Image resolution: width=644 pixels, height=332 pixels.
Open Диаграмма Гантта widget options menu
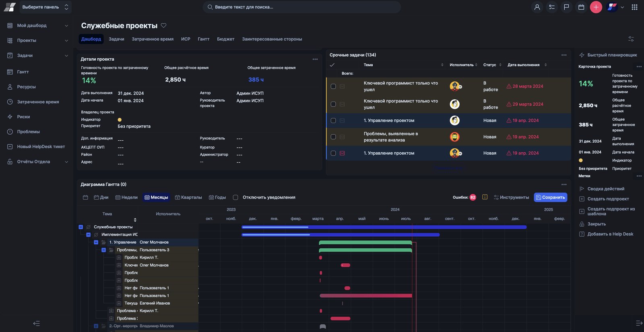tap(564, 184)
